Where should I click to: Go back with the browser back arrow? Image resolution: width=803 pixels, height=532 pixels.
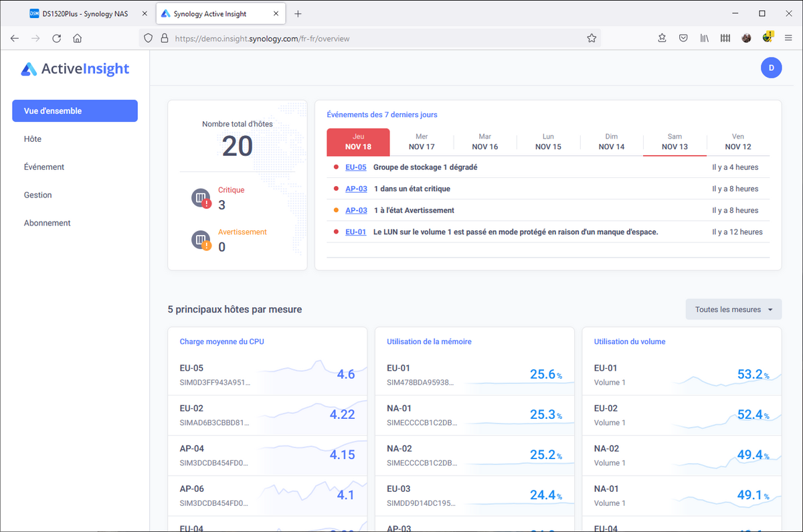tap(15, 39)
